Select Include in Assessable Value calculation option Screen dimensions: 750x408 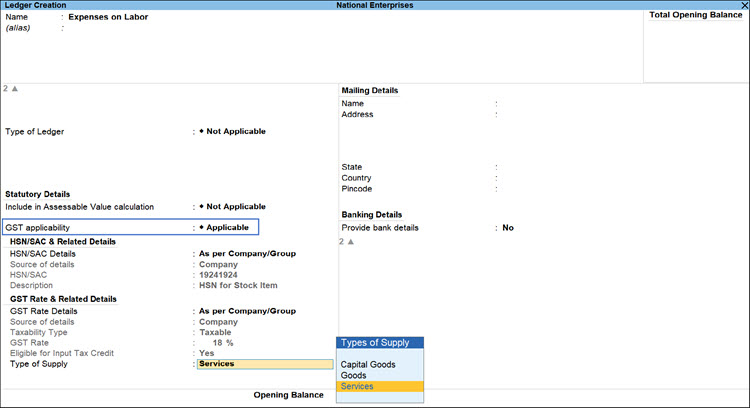point(235,206)
